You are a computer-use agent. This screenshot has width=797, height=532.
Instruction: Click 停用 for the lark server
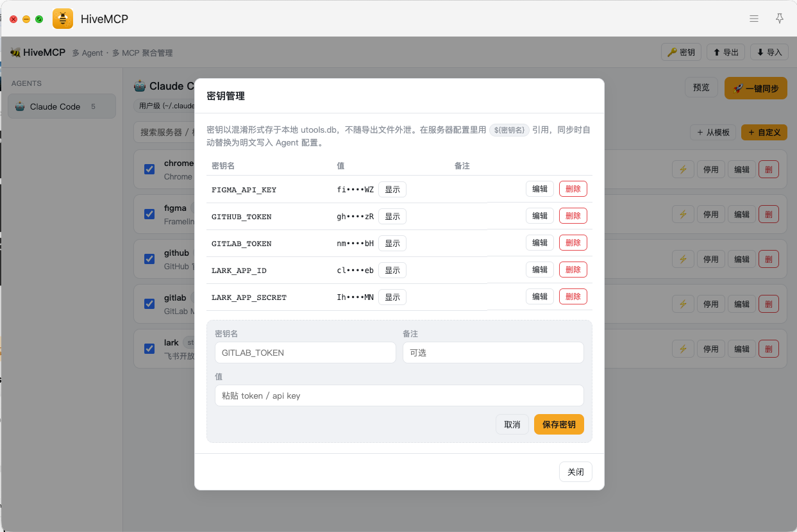pyautogui.click(x=711, y=349)
